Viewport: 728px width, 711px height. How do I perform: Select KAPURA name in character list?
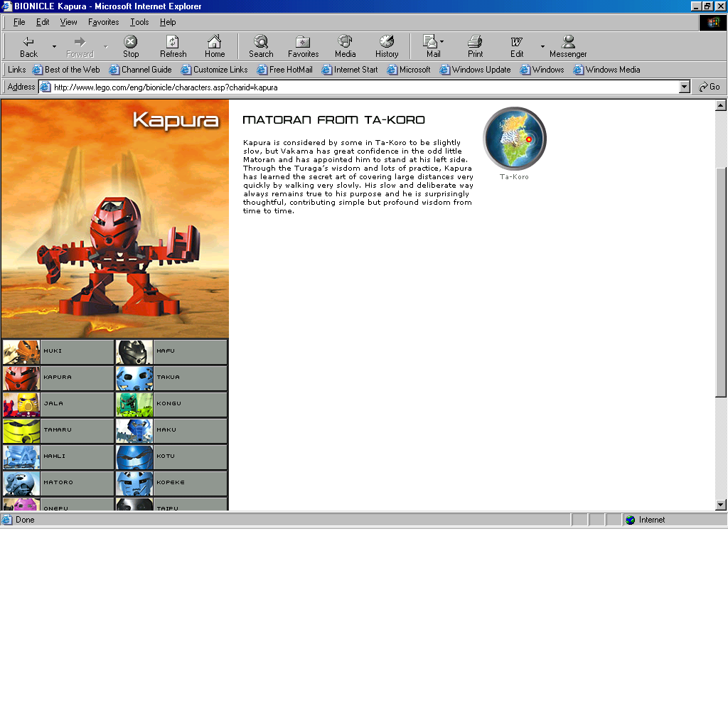[x=58, y=377]
